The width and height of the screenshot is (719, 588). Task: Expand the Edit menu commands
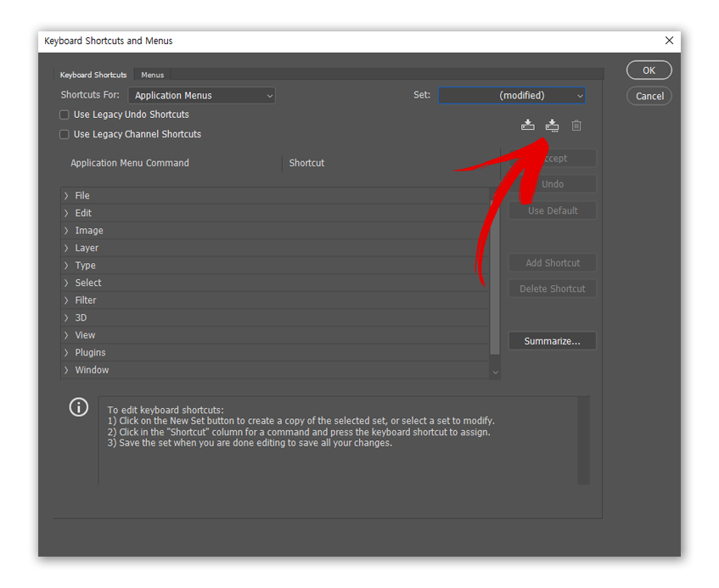coord(66,213)
